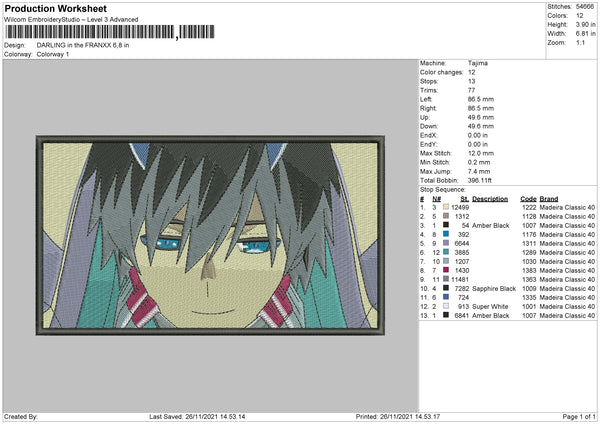The width and height of the screenshot is (600, 424).
Task: Click the 'Color changes:' label
Action: click(x=442, y=72)
